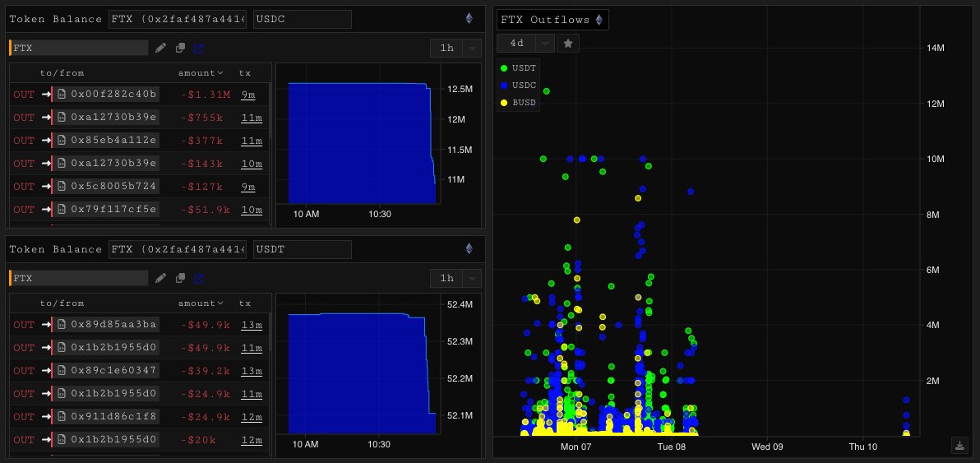
Task: Copy the FTX address in USDT panel
Action: (x=180, y=278)
